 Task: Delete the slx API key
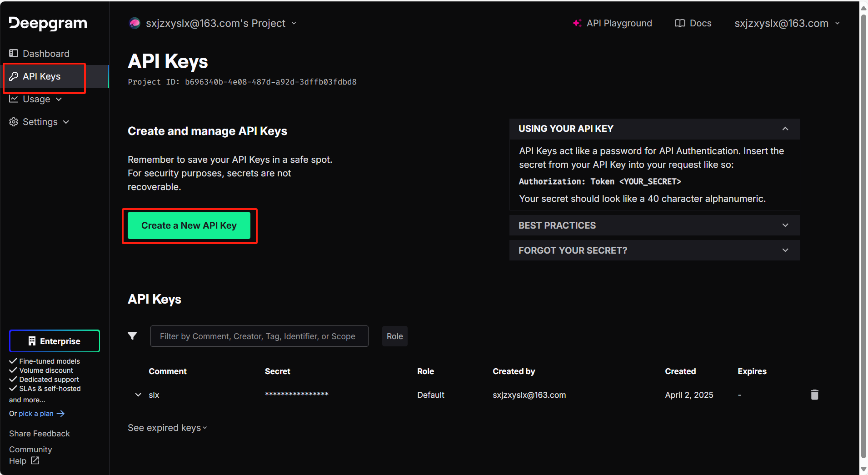pyautogui.click(x=814, y=395)
